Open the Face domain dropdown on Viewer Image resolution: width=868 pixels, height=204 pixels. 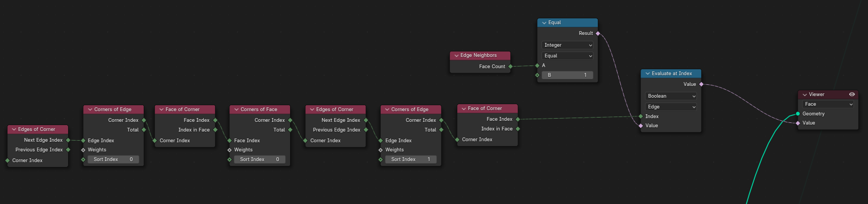[x=828, y=104]
